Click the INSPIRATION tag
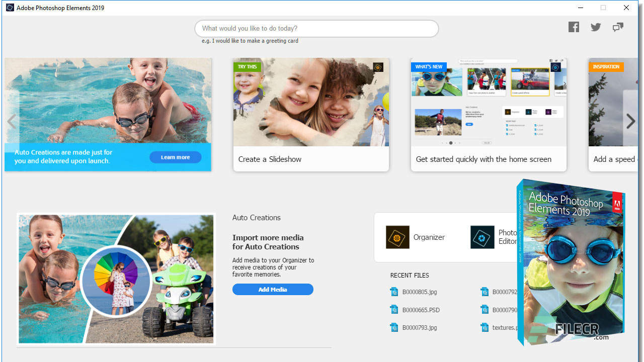Viewport: 644px width, 362px height. [x=606, y=67]
